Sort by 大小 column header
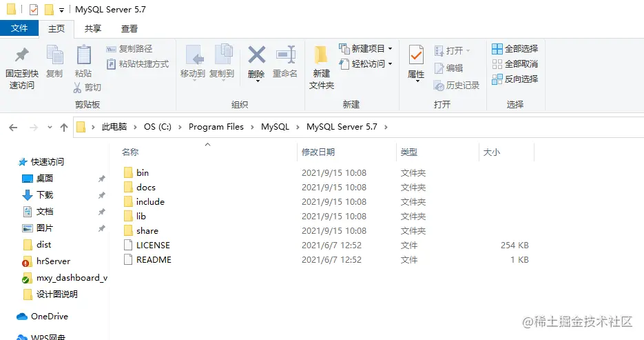 492,152
